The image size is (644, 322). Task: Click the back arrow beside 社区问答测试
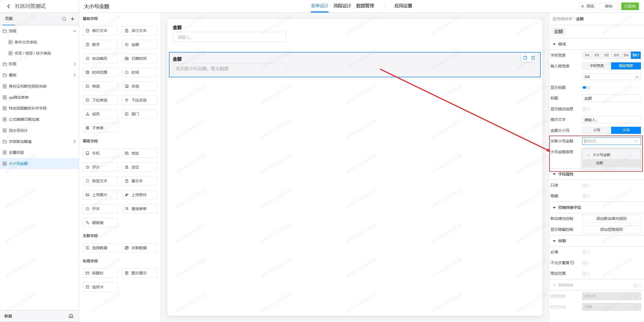9,6
